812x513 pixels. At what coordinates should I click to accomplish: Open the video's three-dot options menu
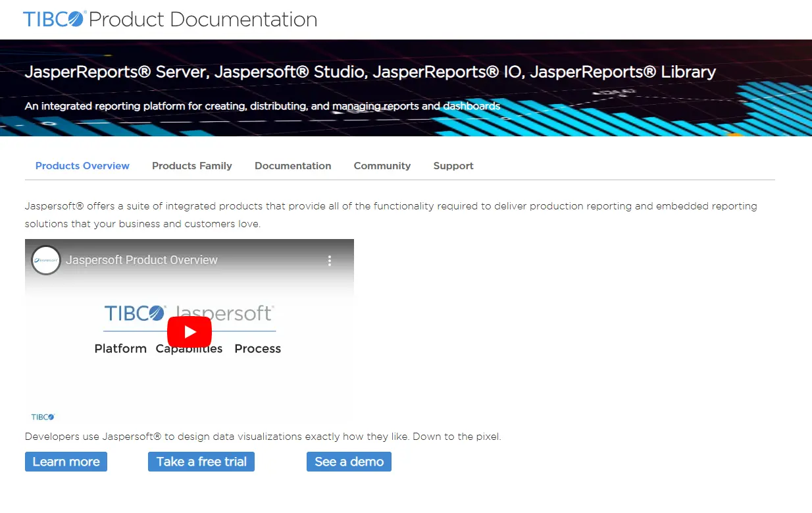click(x=330, y=260)
